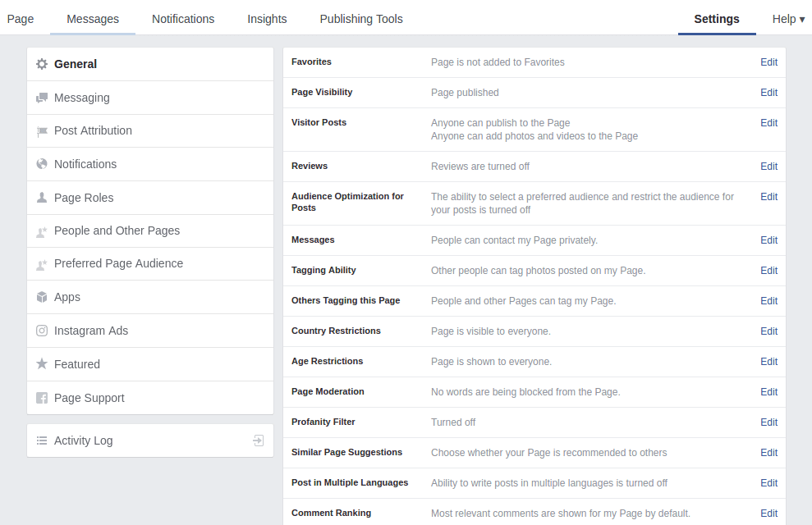Click the Page Roles person icon
The image size is (812, 525).
pyautogui.click(x=42, y=198)
